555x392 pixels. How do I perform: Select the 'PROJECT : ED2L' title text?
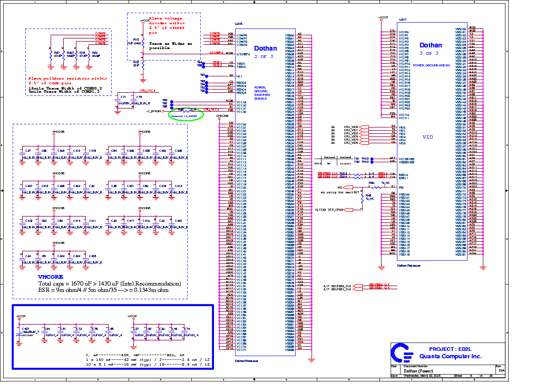(450, 349)
